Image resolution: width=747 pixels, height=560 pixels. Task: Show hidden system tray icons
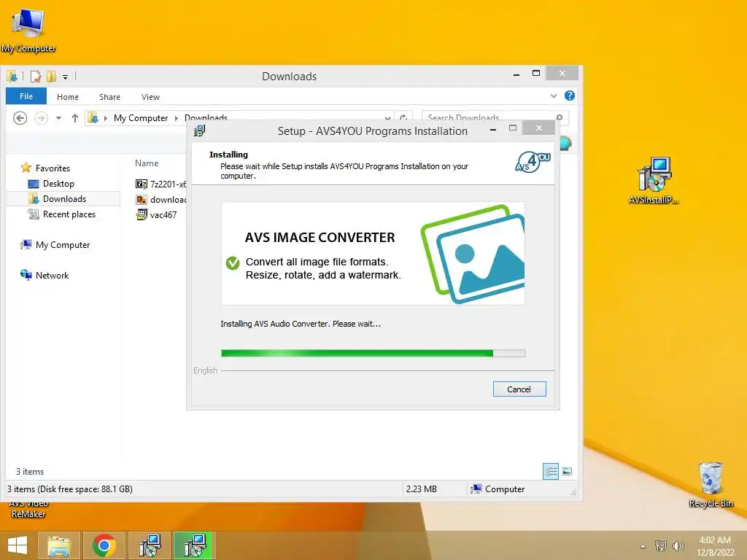[643, 546]
